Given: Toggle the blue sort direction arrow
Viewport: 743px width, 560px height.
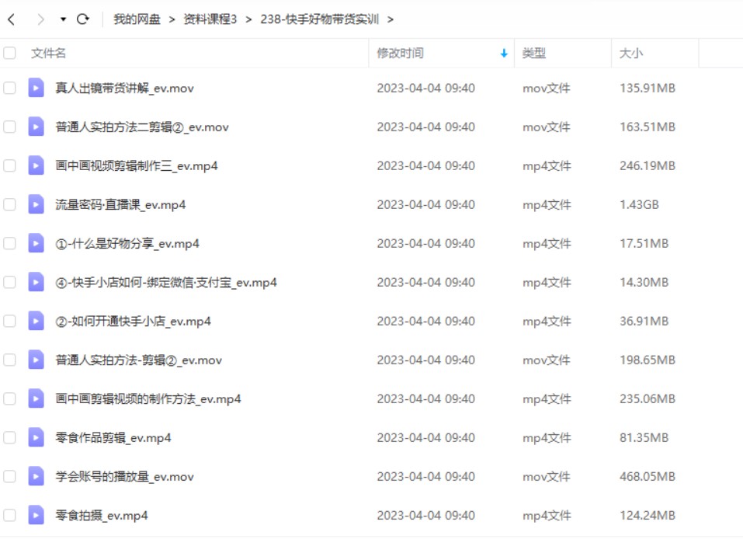Looking at the screenshot, I should coord(504,53).
